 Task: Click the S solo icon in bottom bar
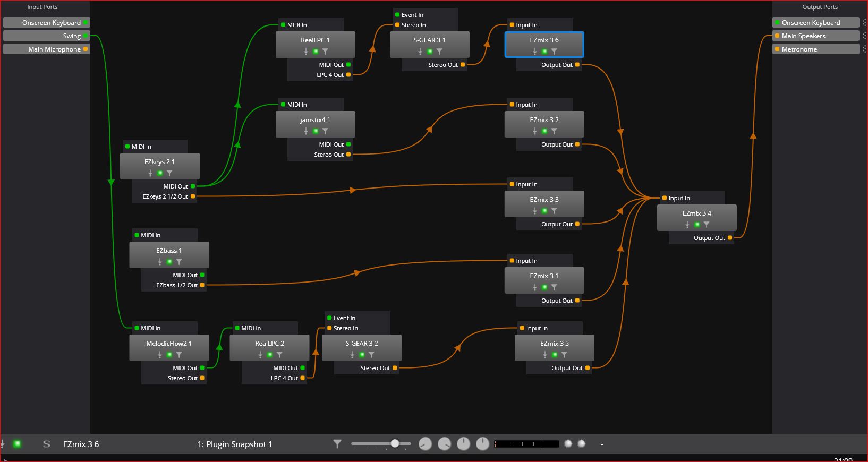point(47,444)
